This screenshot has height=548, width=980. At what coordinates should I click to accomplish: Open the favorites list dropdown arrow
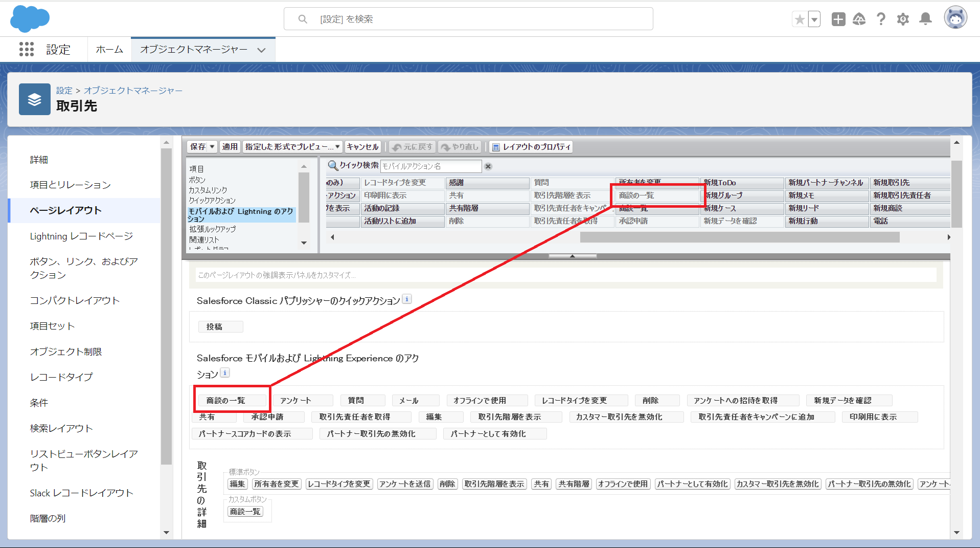pyautogui.click(x=814, y=19)
